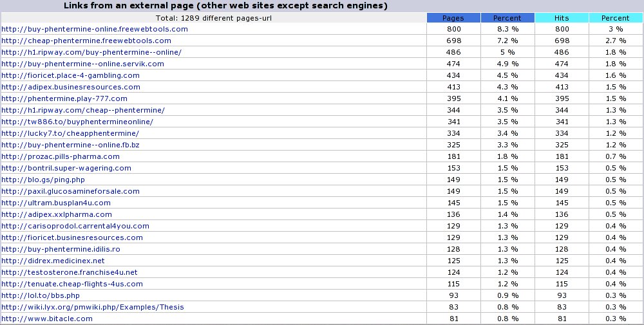Open the buy-phentermine--online.servik.com link
Viewport: 644px width, 325px height.
[82, 64]
